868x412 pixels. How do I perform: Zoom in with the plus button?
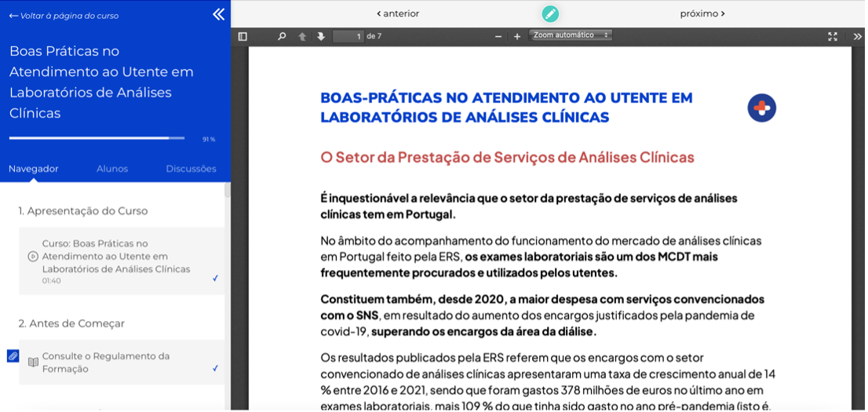click(x=517, y=36)
